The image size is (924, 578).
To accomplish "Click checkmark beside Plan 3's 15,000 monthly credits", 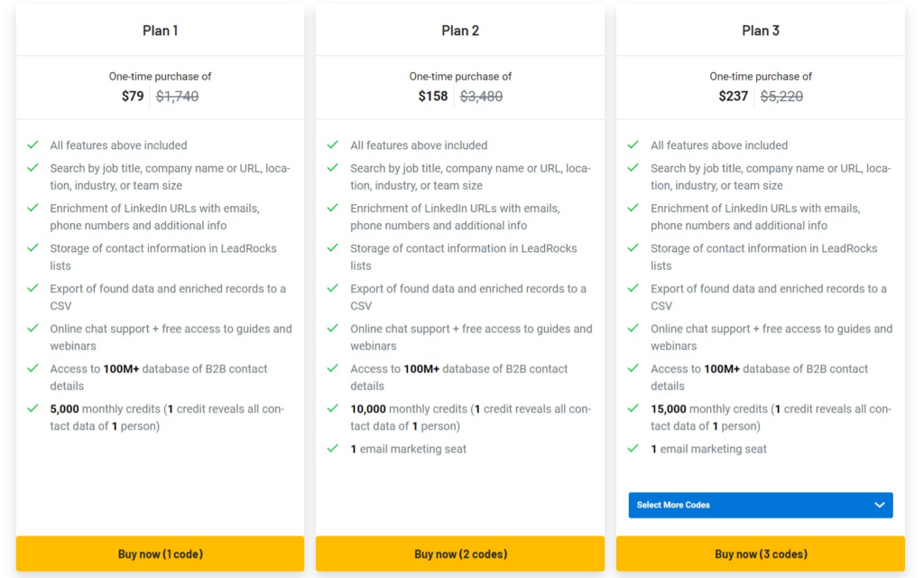I will [x=633, y=408].
